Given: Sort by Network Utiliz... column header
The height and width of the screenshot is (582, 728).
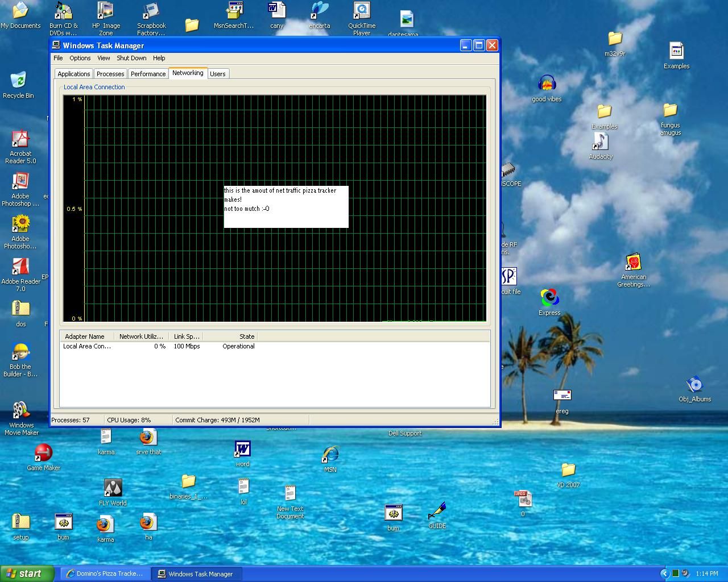Looking at the screenshot, I should 141,336.
